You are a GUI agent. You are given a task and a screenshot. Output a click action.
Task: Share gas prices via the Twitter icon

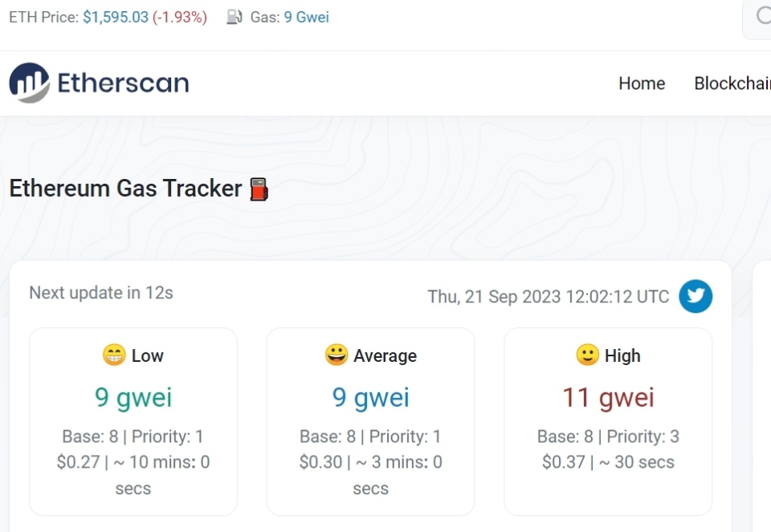(x=696, y=296)
